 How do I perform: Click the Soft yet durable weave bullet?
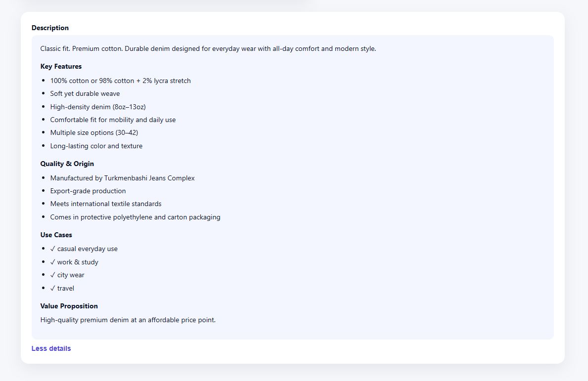point(84,93)
